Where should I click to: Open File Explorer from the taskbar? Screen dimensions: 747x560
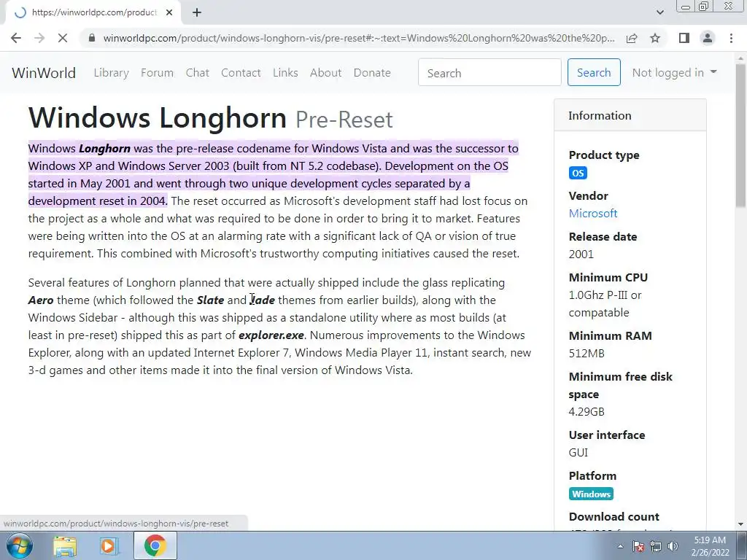(65, 545)
